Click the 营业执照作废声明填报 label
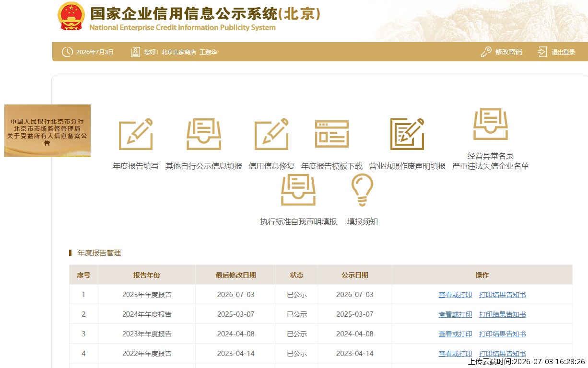588x368 pixels. pos(407,166)
